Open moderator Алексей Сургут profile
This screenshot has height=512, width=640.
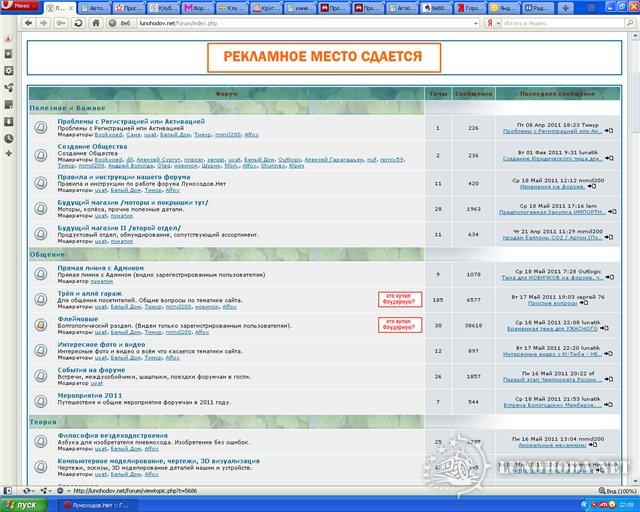click(x=158, y=160)
